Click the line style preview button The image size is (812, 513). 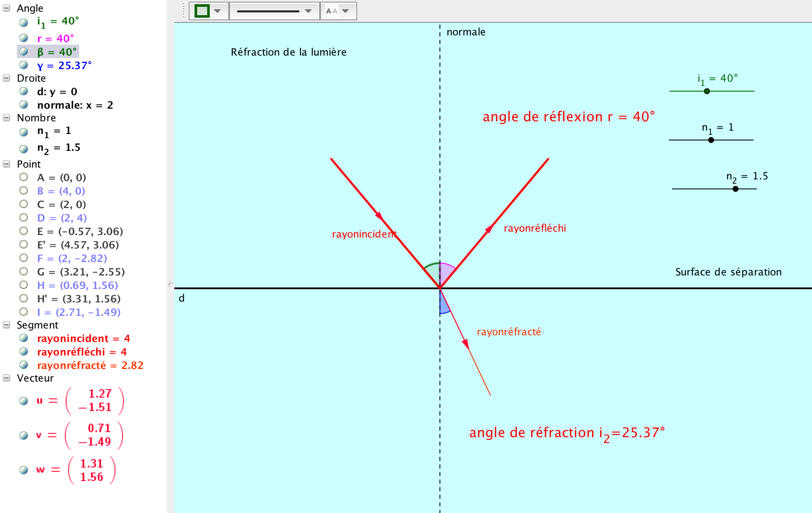[x=268, y=11]
